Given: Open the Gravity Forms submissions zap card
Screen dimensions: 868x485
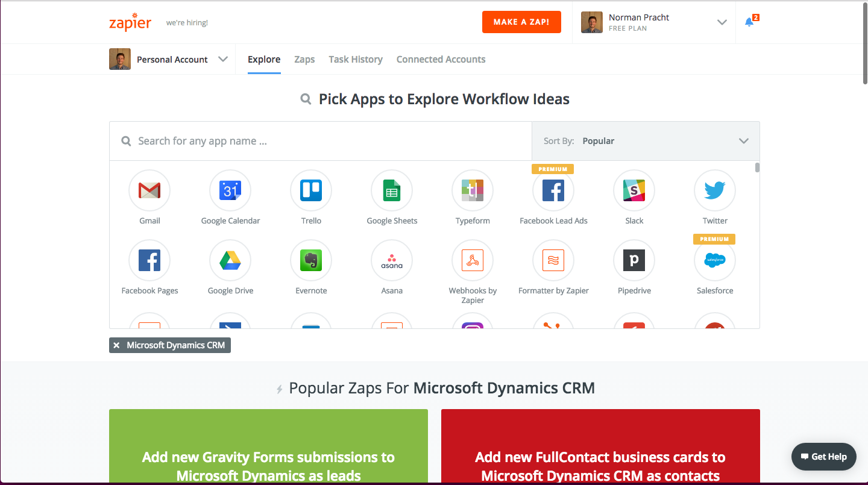Looking at the screenshot, I should tap(268, 447).
